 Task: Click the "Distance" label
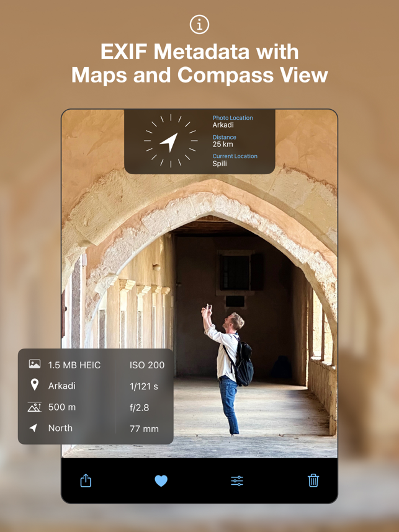[x=225, y=137]
